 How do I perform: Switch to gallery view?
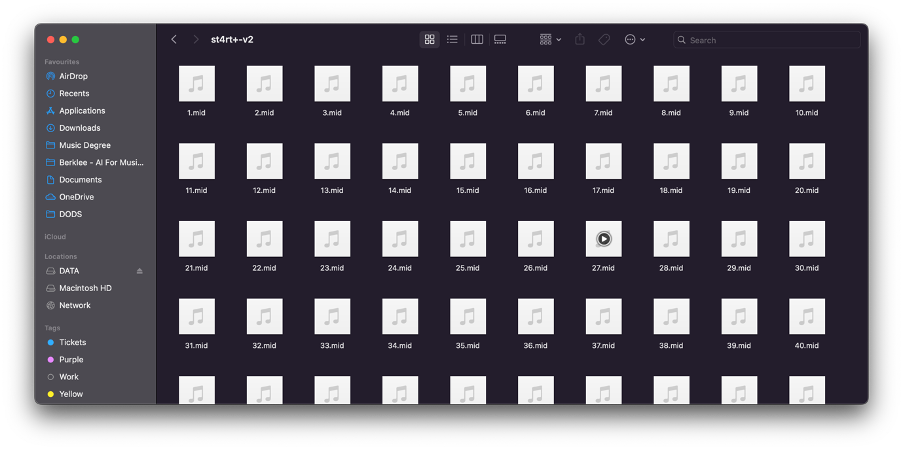500,40
